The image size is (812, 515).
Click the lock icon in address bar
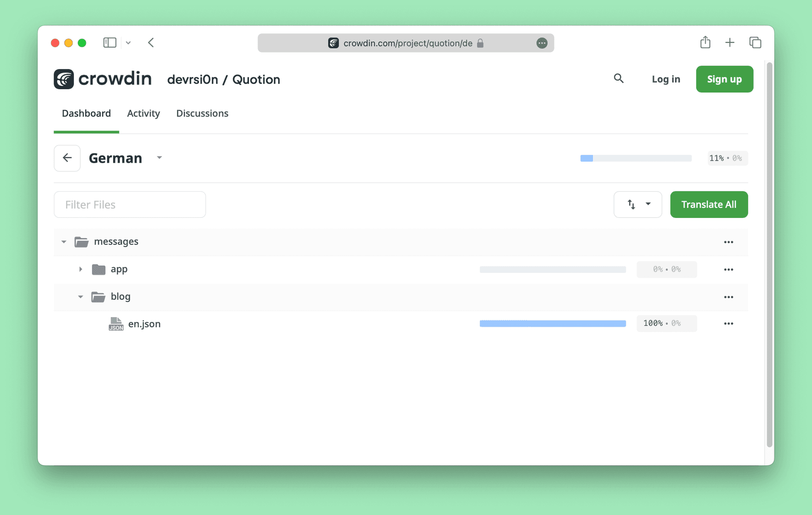[x=480, y=43]
